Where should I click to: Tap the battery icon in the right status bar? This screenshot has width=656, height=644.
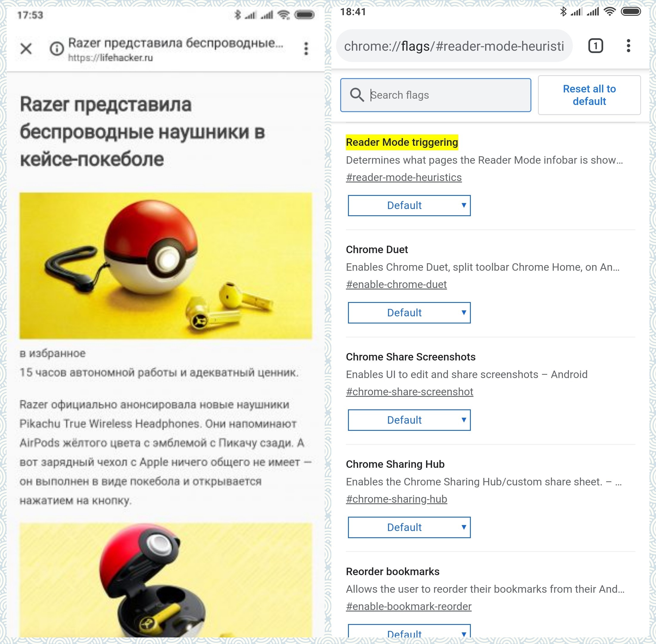click(631, 12)
